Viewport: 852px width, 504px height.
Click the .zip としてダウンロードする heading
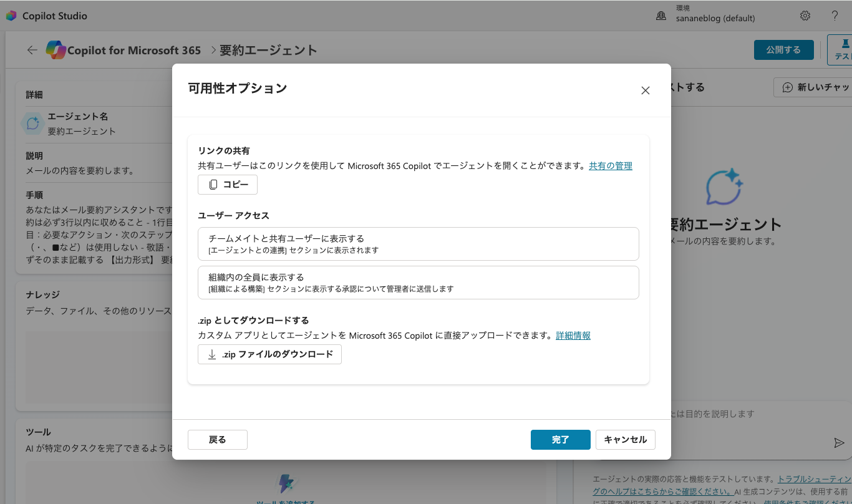point(253,321)
